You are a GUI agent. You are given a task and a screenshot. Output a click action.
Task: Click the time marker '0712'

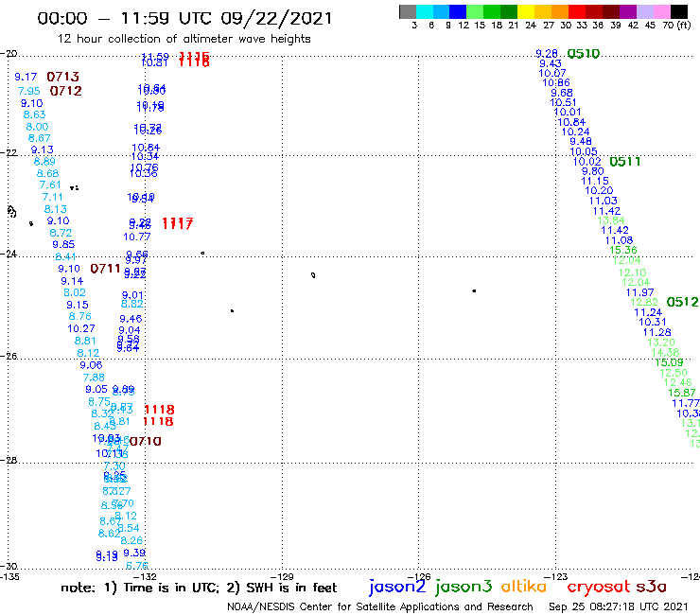[x=66, y=91]
